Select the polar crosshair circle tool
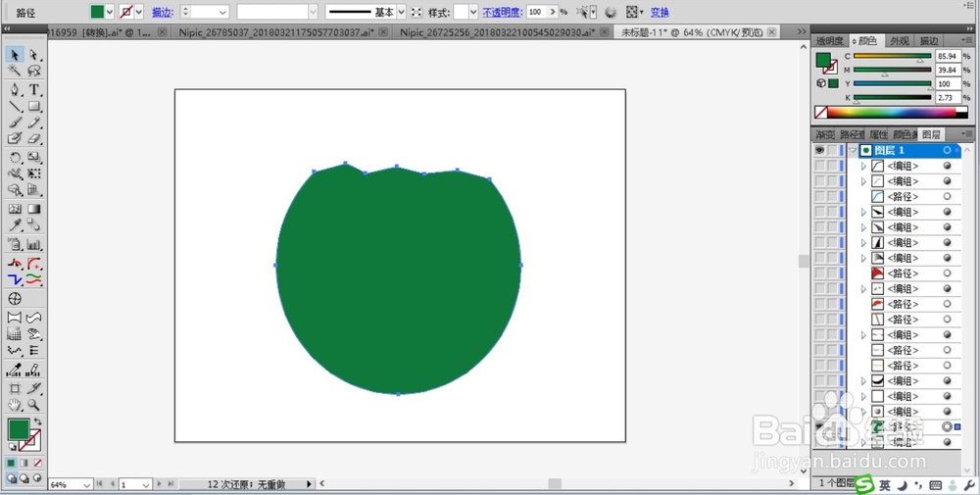This screenshot has width=980, height=495. 15,299
